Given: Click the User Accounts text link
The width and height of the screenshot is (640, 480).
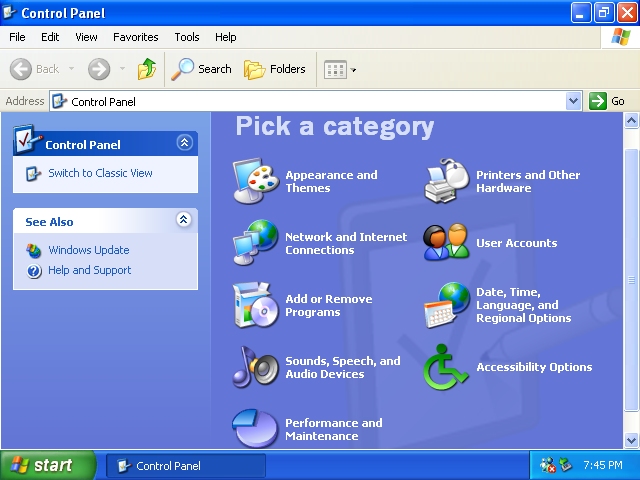Looking at the screenshot, I should [517, 243].
